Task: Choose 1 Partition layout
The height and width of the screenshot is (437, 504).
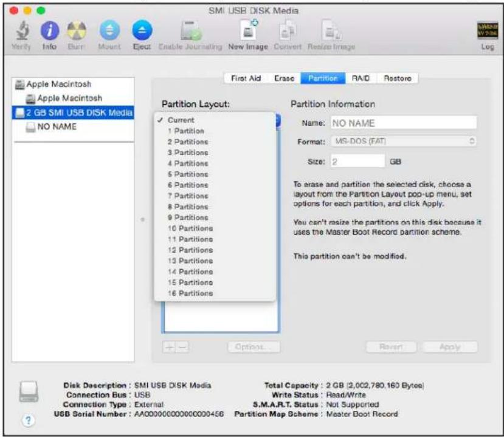Action: pos(215,131)
